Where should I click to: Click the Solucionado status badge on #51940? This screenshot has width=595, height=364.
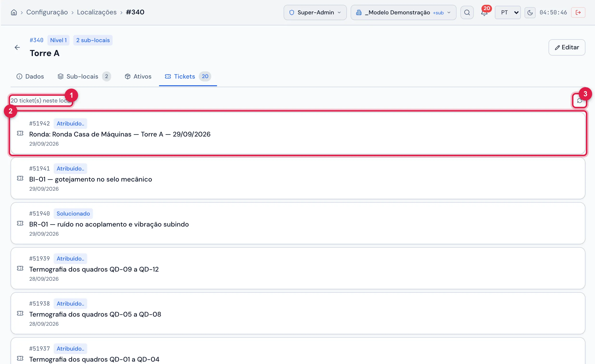[73, 214]
